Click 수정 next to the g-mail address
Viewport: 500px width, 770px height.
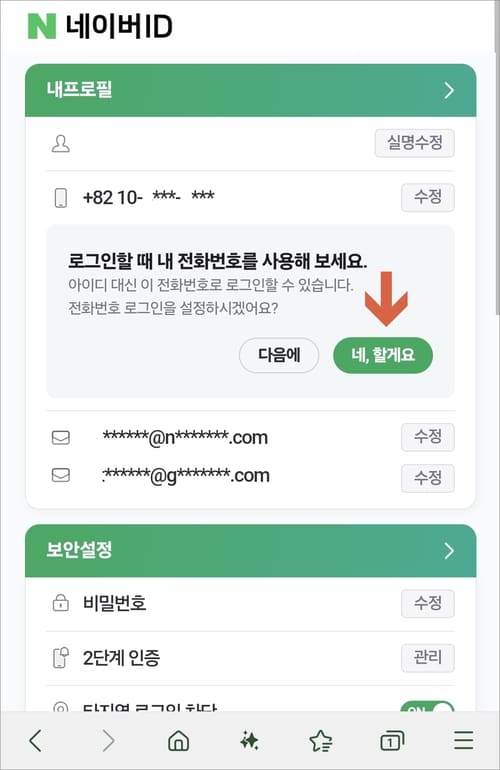point(428,478)
